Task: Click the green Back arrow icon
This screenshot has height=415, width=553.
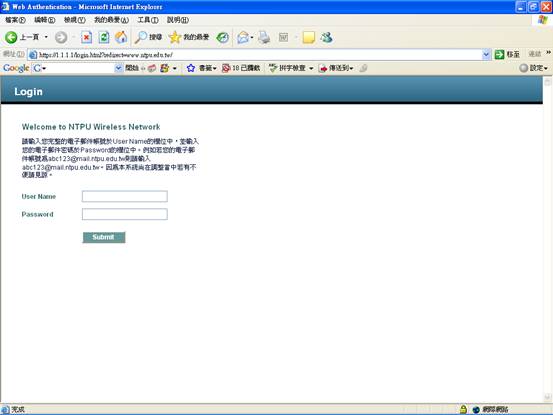Action: click(x=11, y=37)
